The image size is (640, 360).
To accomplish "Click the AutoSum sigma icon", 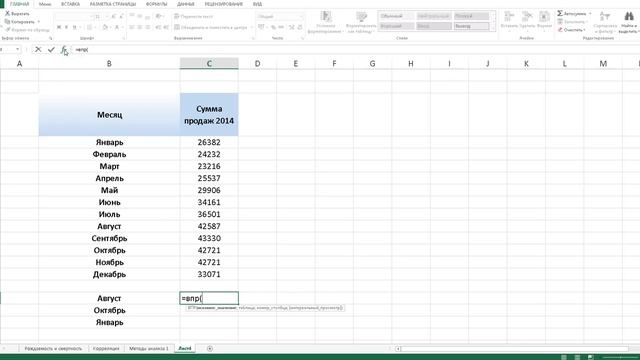I will coord(560,13).
